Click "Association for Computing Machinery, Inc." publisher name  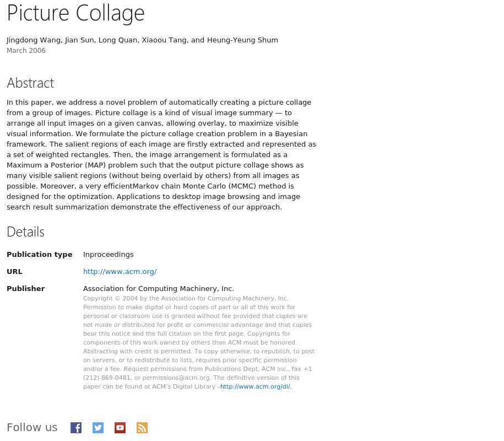[158, 289]
